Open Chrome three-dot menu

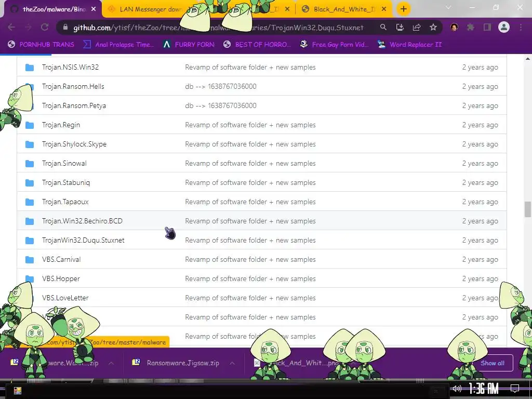(521, 27)
